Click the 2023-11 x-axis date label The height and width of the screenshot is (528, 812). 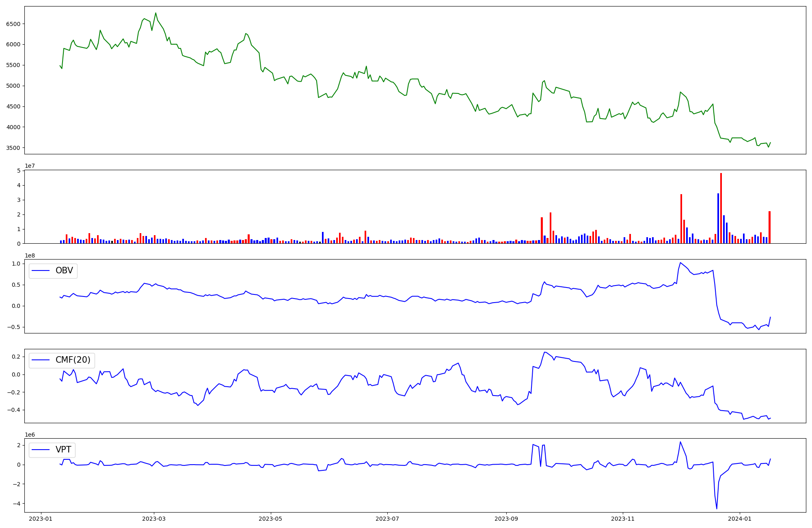(x=623, y=519)
